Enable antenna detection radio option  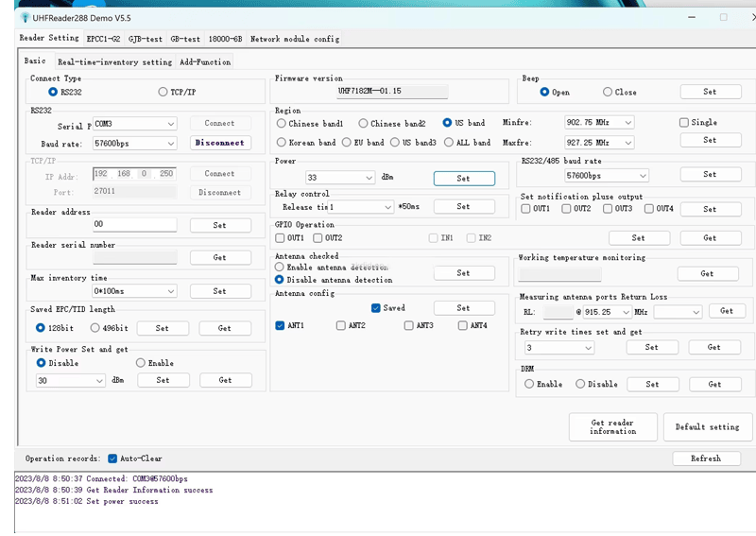pyautogui.click(x=332, y=268)
